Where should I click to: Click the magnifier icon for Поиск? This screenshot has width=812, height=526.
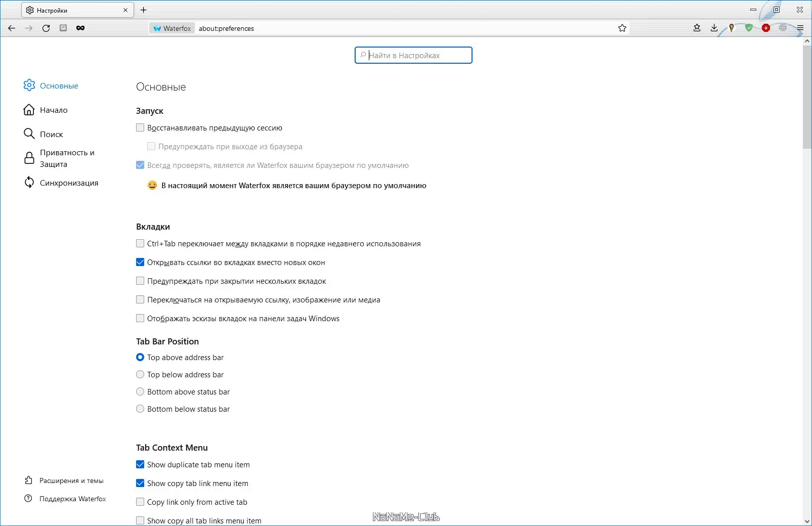pyautogui.click(x=29, y=134)
